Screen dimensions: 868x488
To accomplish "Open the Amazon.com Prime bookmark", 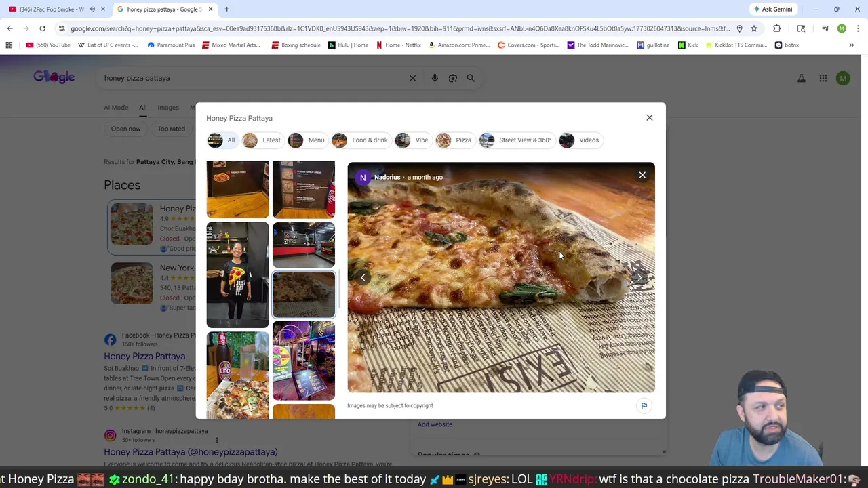I will 459,45.
